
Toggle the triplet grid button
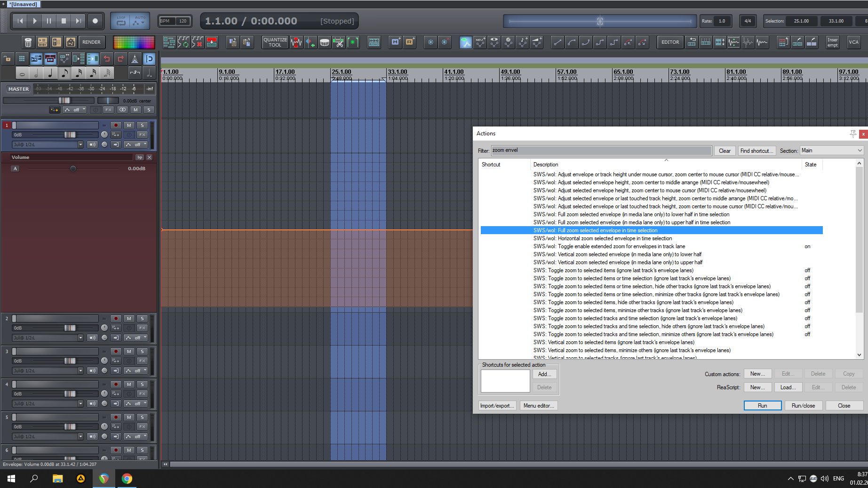click(x=135, y=73)
